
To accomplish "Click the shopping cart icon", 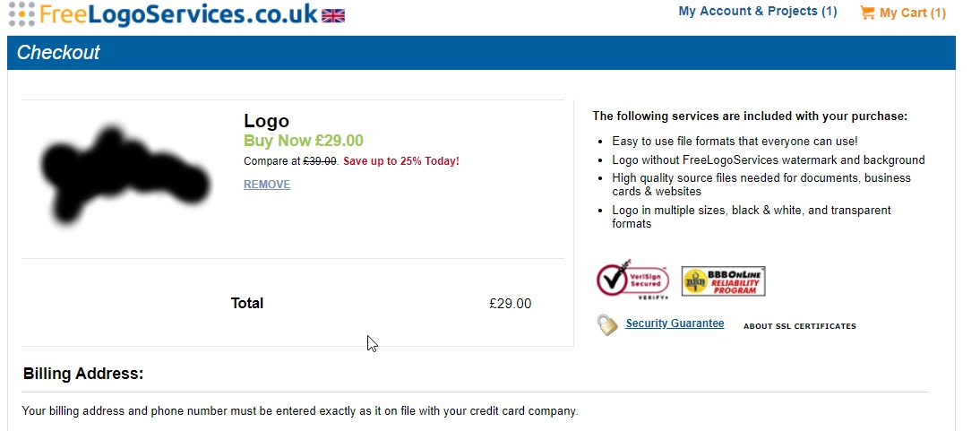I will (x=867, y=13).
